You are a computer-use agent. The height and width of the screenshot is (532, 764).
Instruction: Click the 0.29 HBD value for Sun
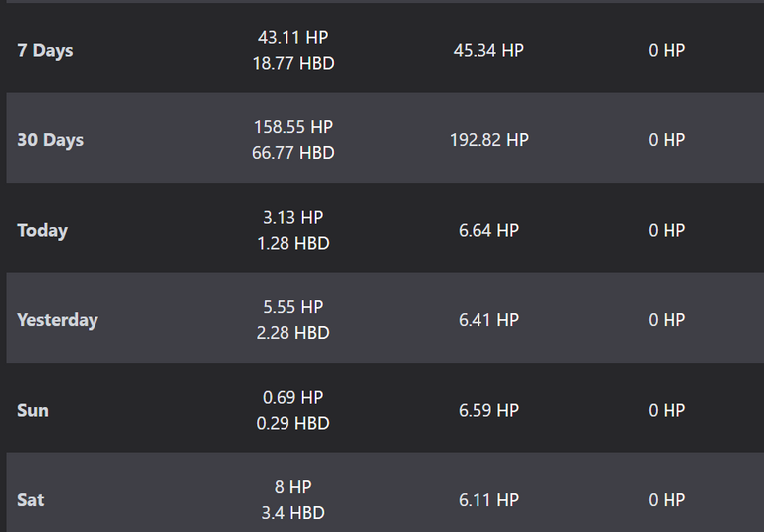[x=293, y=423]
